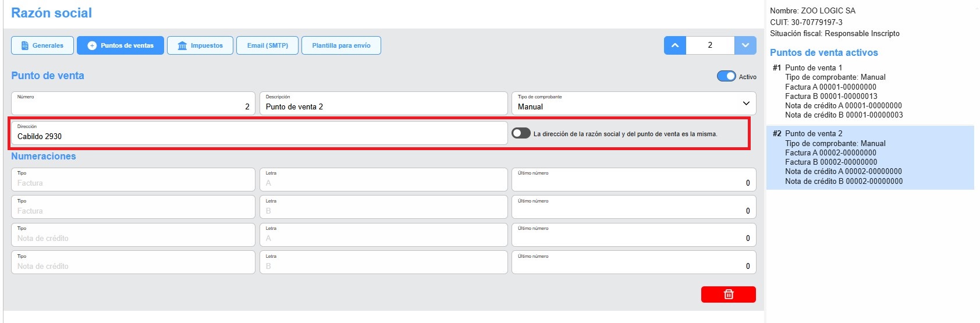Click the document icon on Generales tab
This screenshot has width=980, height=323.
[24, 45]
